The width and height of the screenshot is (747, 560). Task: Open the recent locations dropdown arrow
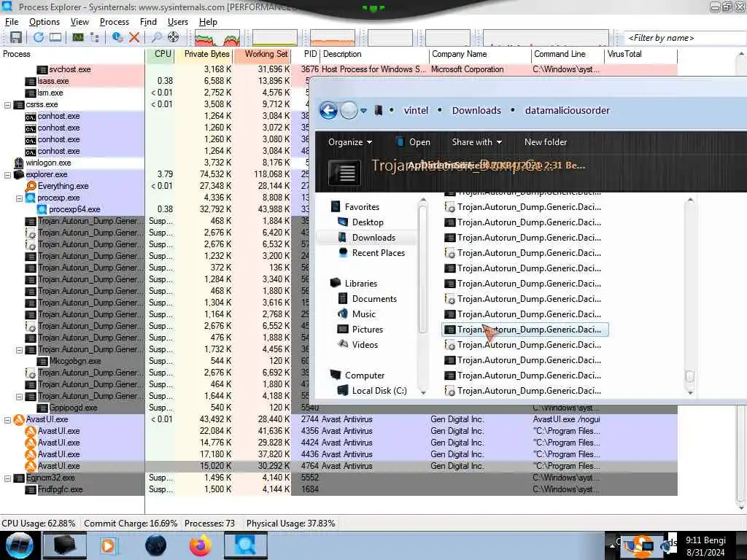[x=363, y=111]
